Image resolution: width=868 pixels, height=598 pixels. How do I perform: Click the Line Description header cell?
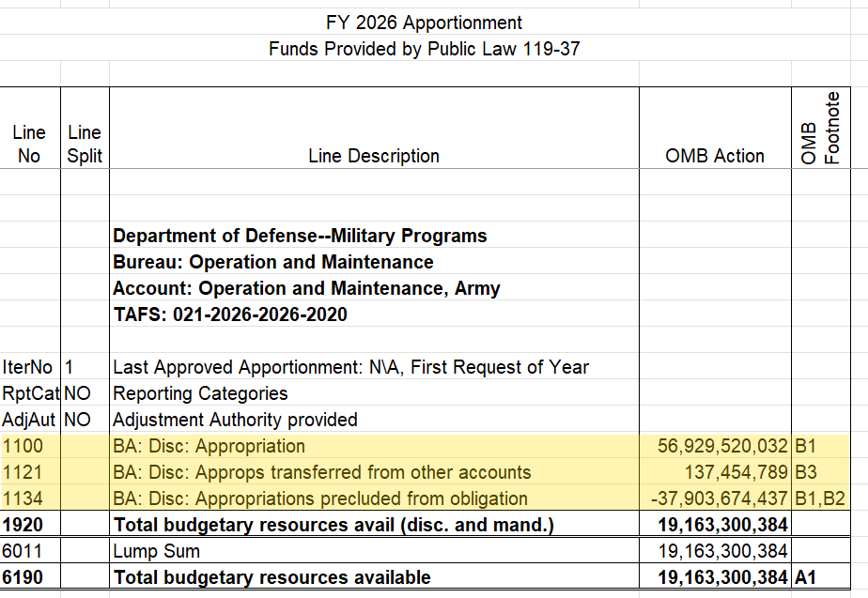coord(374,156)
